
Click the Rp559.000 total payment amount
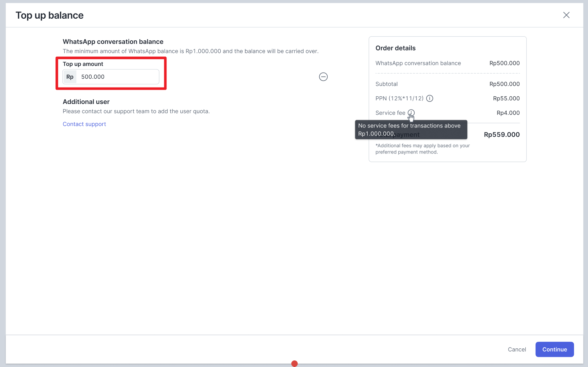click(502, 134)
